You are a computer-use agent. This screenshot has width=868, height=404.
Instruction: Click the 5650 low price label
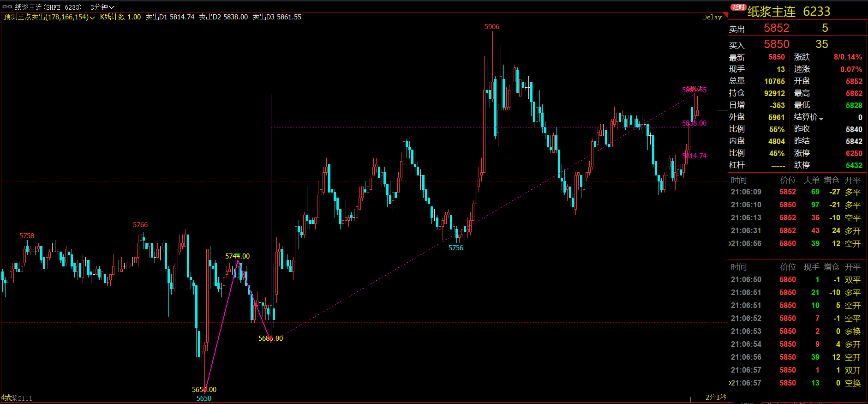[x=204, y=398]
